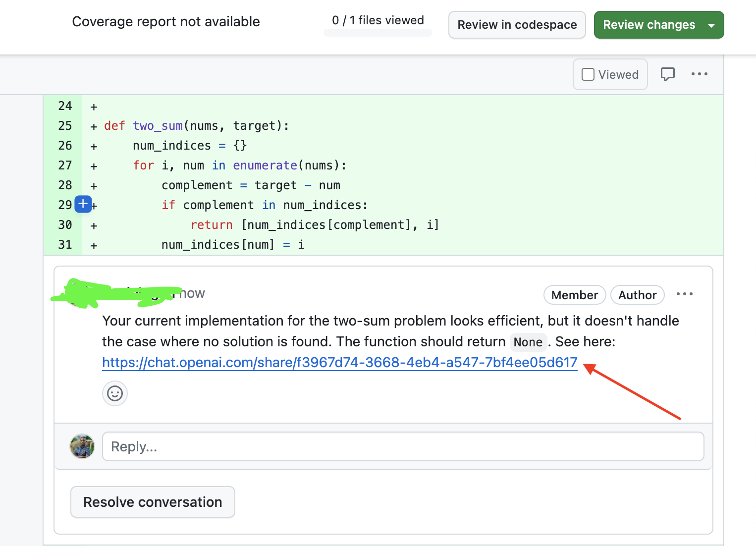Click the 0 / 1 files viewed counter
This screenshot has height=546, width=756.
[378, 20]
